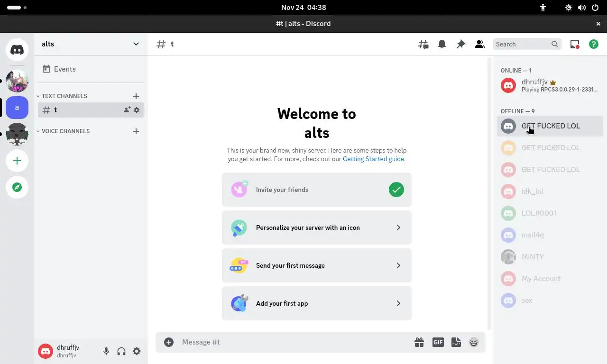Viewport: 607px width, 364px height.
Task: Open Discord home direct messages
Action: tap(17, 50)
